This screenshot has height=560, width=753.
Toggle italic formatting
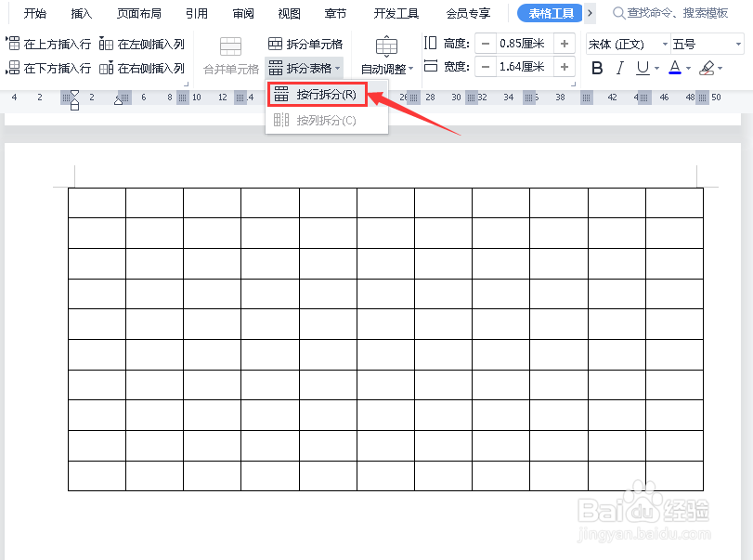point(619,67)
